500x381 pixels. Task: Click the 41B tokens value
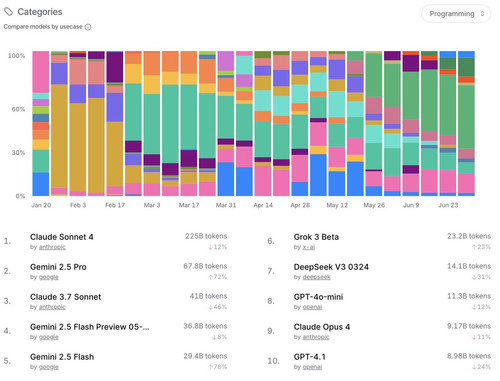click(x=208, y=296)
